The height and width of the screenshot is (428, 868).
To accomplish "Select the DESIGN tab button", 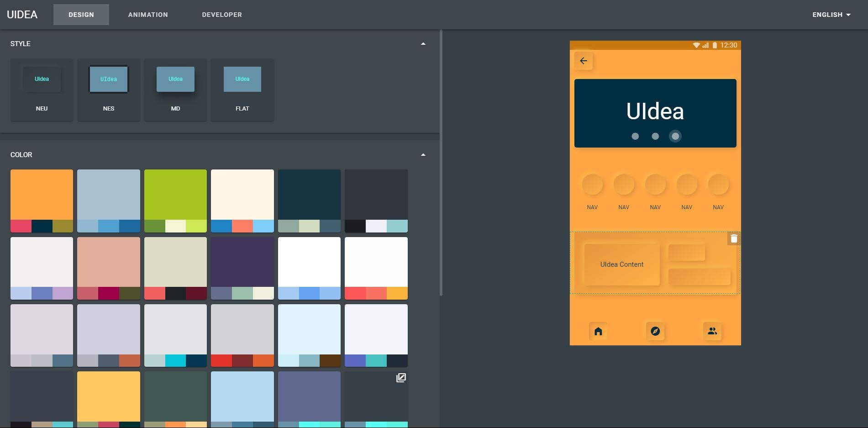I will pos(81,14).
